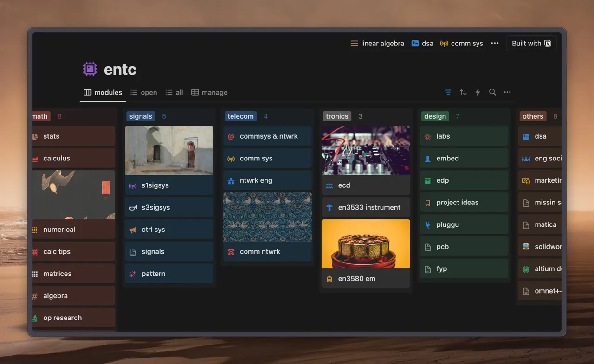Open the filter icon in database toolbar
Screen dimensions: 594x364
(448, 92)
